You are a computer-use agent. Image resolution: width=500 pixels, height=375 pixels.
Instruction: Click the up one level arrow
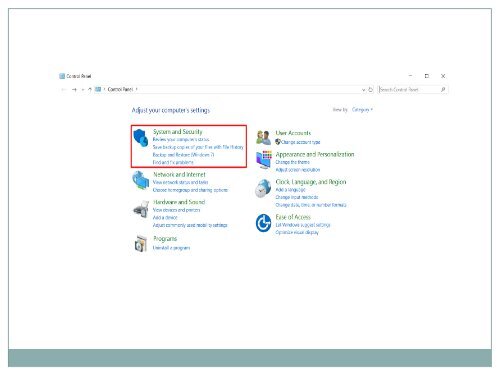coord(89,90)
